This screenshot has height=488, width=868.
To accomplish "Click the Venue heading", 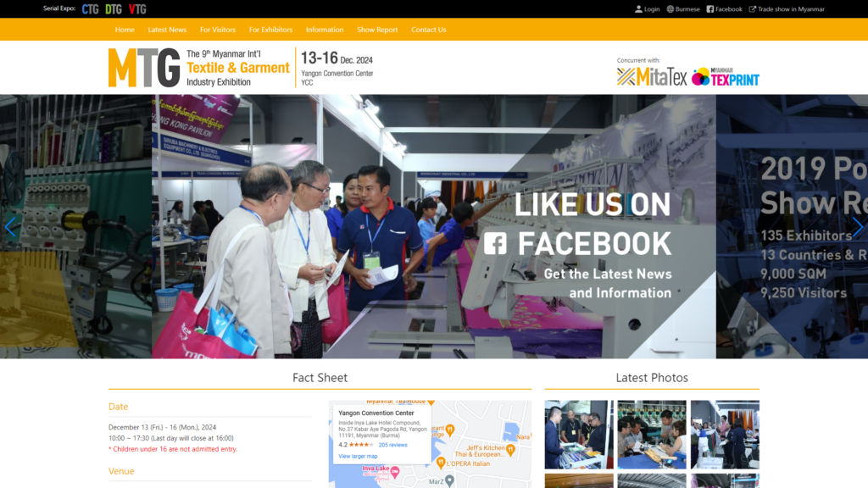I will coord(121,471).
